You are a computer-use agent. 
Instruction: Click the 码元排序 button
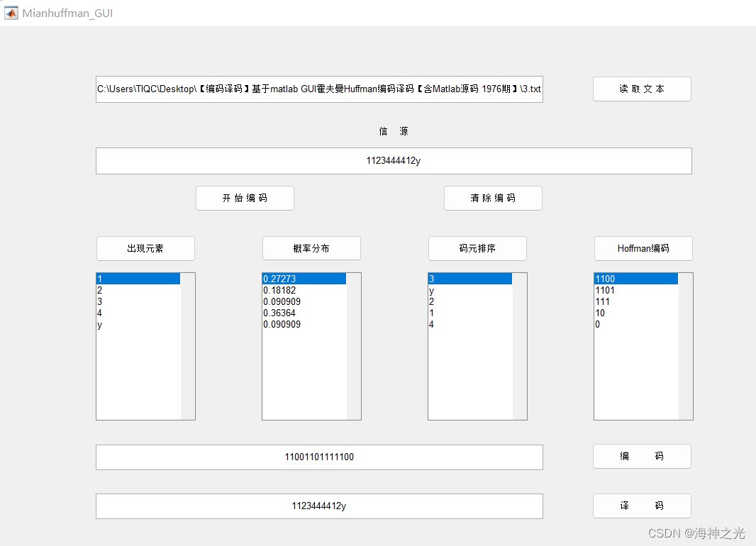[477, 248]
